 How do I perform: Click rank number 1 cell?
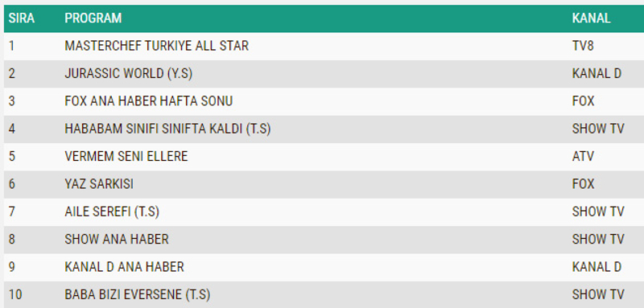(11, 46)
